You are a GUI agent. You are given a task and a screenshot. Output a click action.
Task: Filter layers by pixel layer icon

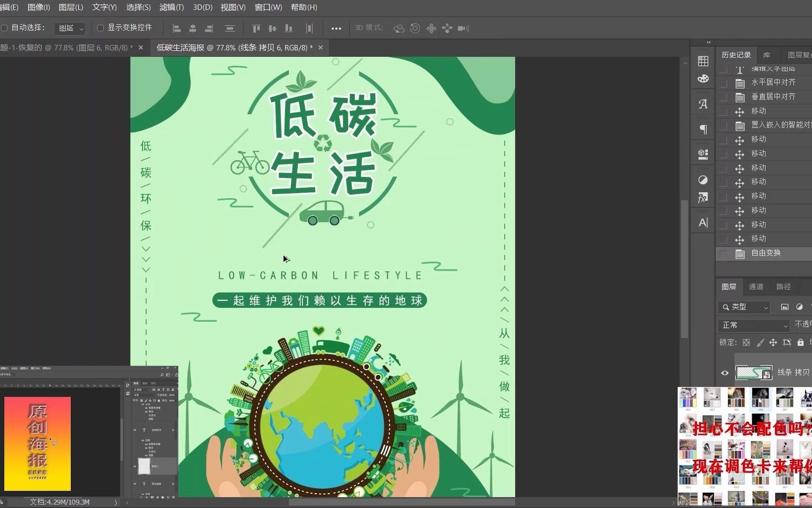pos(784,307)
